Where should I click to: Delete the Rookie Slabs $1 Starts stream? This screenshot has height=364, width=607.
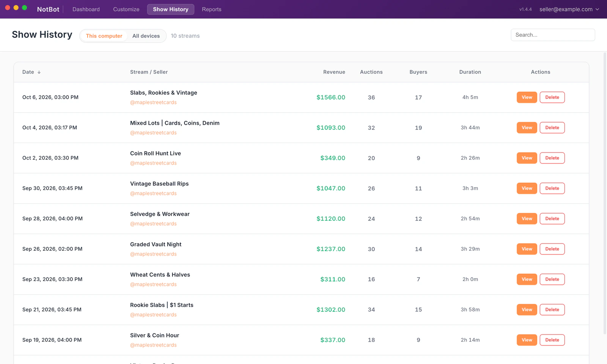552,310
